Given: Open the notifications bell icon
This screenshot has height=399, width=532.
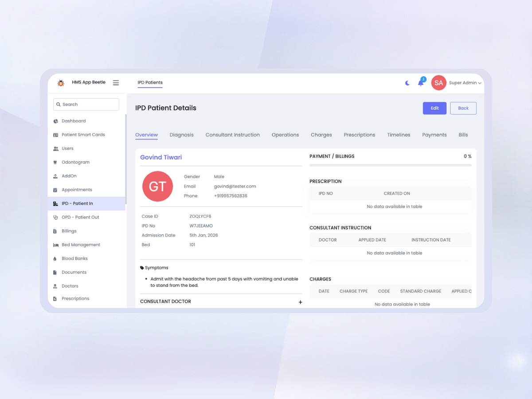Looking at the screenshot, I should (421, 83).
